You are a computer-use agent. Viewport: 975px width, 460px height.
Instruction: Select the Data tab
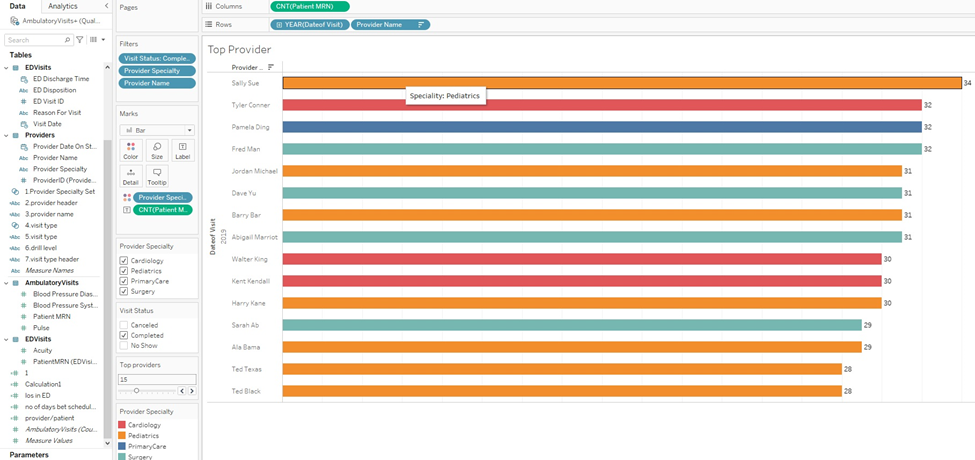click(x=18, y=6)
